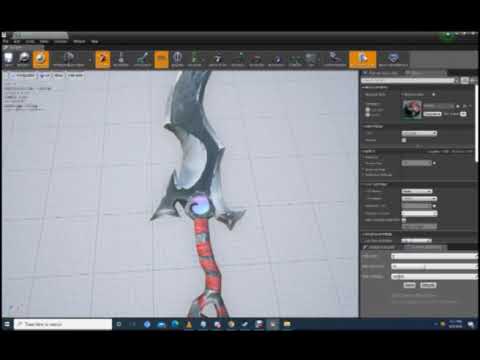Toggle the Vert Colors toolbar icon
This screenshot has height=360, width=480.
tap(143, 59)
